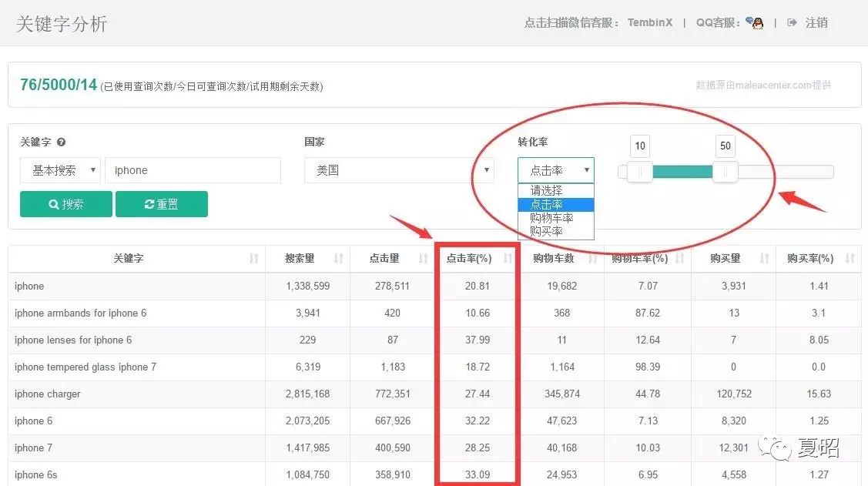Click the cart count value 47,623
The width and height of the screenshot is (868, 486).
[562, 421]
